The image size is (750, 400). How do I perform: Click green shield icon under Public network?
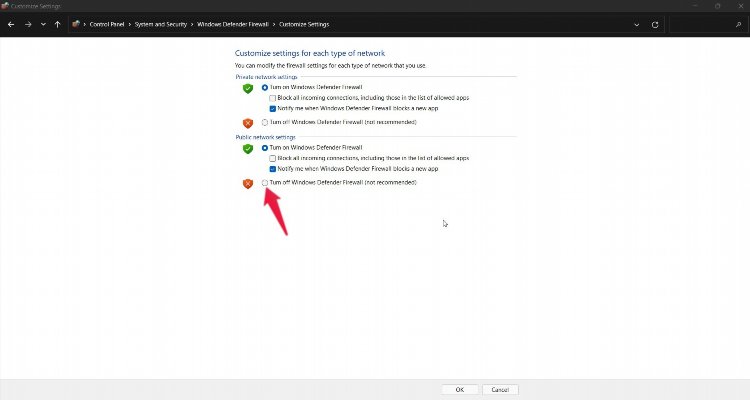click(x=248, y=149)
